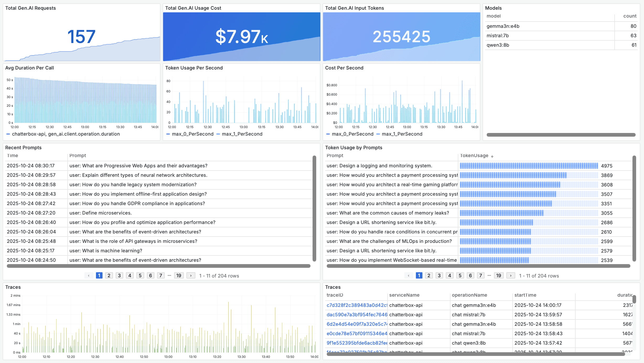This screenshot has height=363, width=644.
Task: Click next page arrow in Token Usage table
Action: pyautogui.click(x=511, y=275)
